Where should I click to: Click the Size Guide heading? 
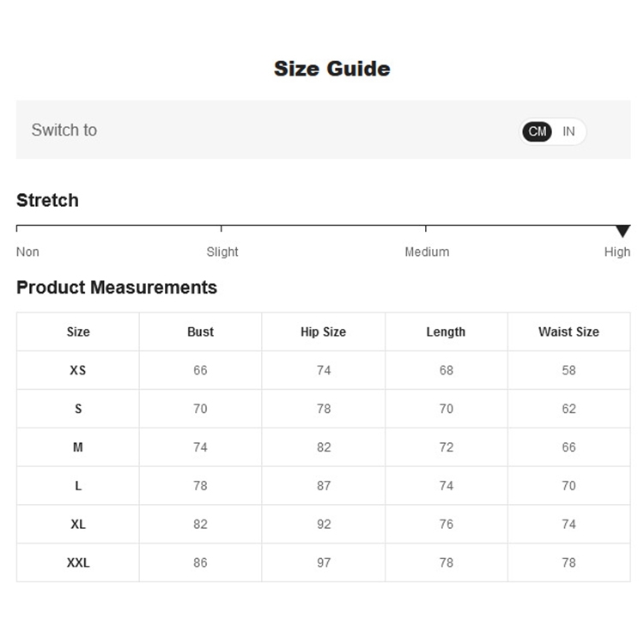click(331, 69)
